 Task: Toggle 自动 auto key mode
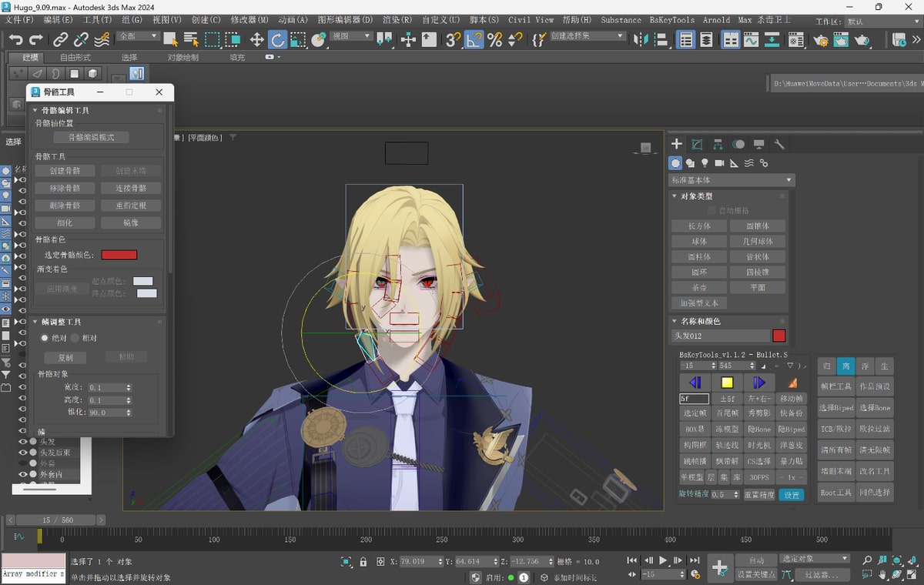756,560
